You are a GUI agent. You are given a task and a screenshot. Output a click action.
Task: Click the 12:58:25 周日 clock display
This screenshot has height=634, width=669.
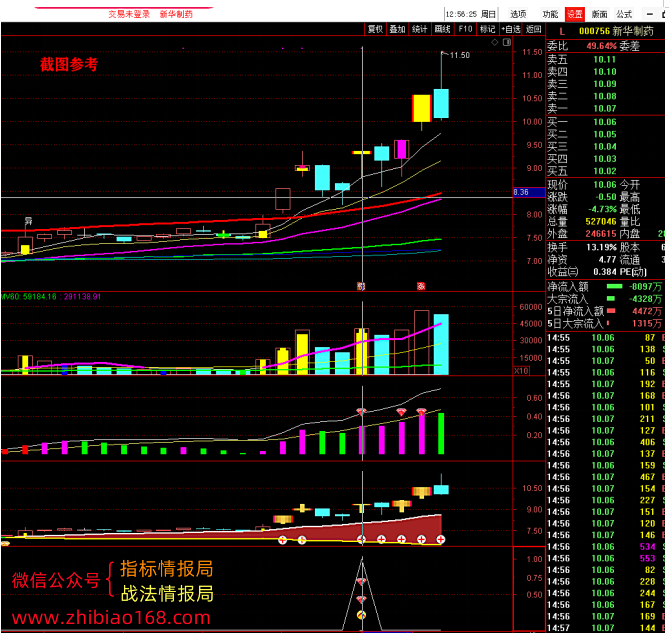pyautogui.click(x=471, y=14)
